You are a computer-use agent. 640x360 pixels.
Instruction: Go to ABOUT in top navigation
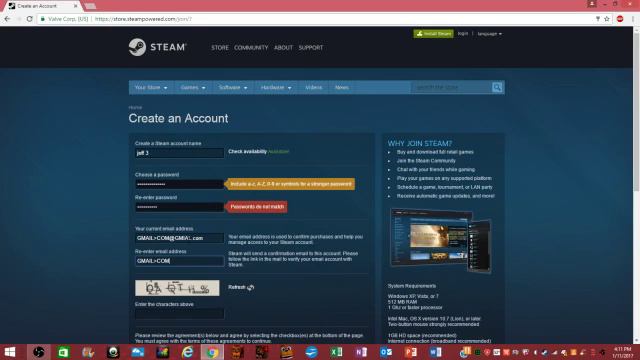[x=283, y=48]
